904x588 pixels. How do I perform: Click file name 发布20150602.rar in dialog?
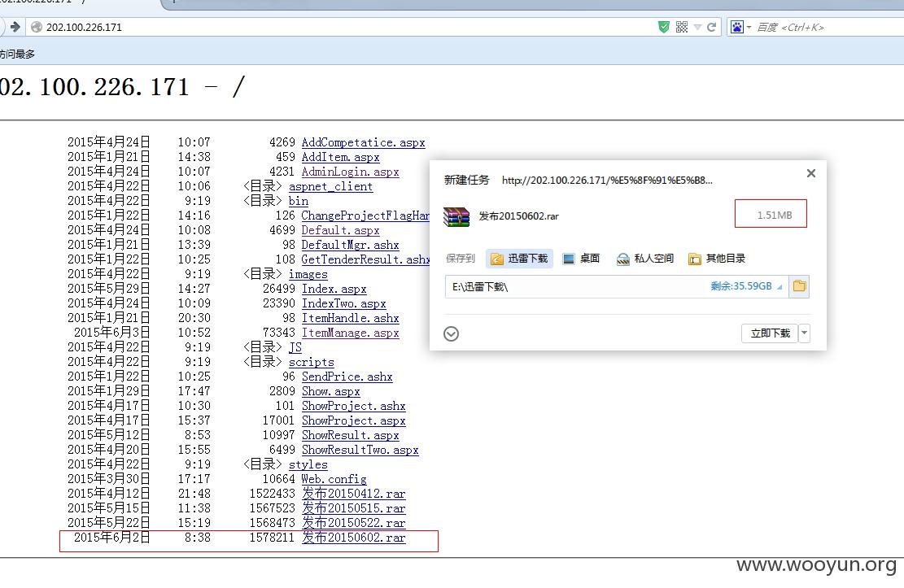518,216
